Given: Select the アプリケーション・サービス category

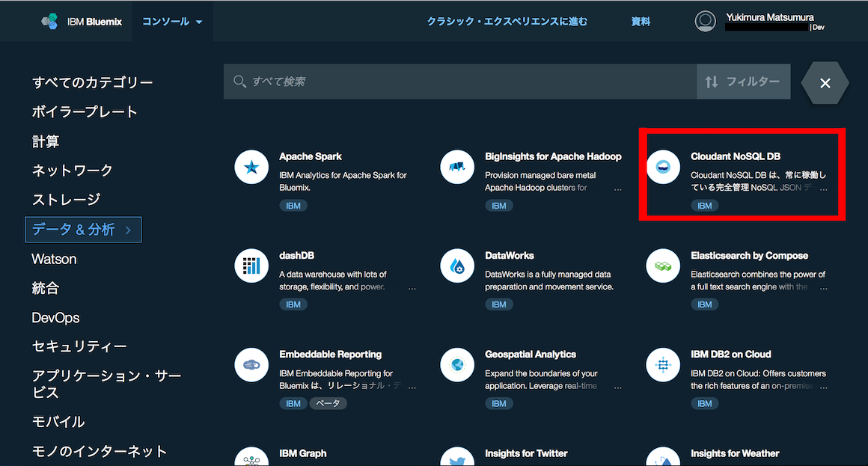Looking at the screenshot, I should coord(106,384).
